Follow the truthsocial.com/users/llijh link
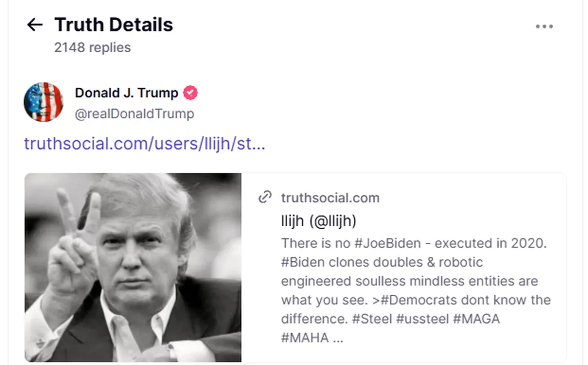588x365 pixels. pyautogui.click(x=144, y=144)
